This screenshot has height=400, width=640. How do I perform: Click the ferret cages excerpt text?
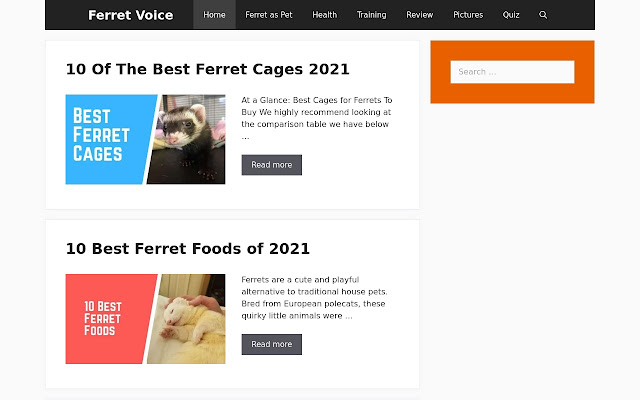click(x=317, y=117)
